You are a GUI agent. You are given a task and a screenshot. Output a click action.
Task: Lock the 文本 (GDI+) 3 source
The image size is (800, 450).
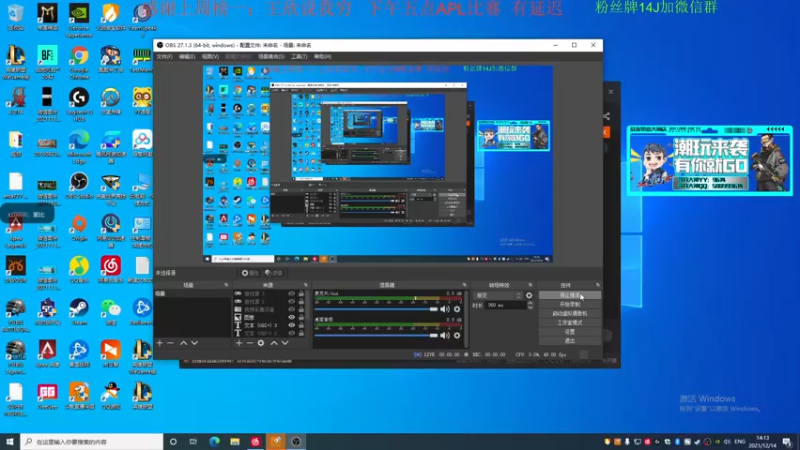point(301,325)
